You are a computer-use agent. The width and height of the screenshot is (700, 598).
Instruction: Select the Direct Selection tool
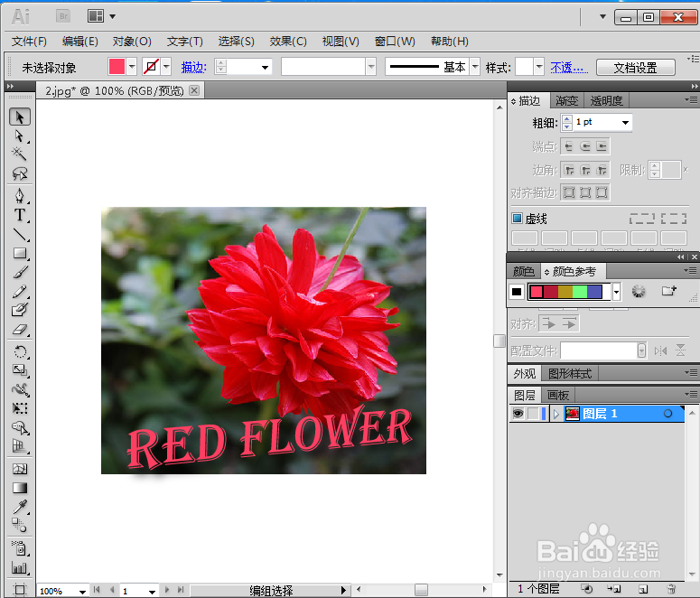pos(20,135)
